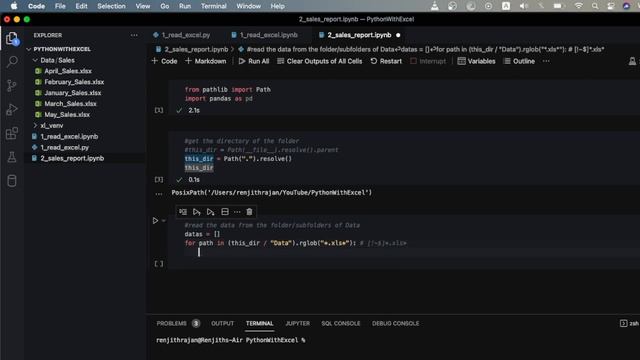Switch to the Terminal panel tab

click(260, 323)
